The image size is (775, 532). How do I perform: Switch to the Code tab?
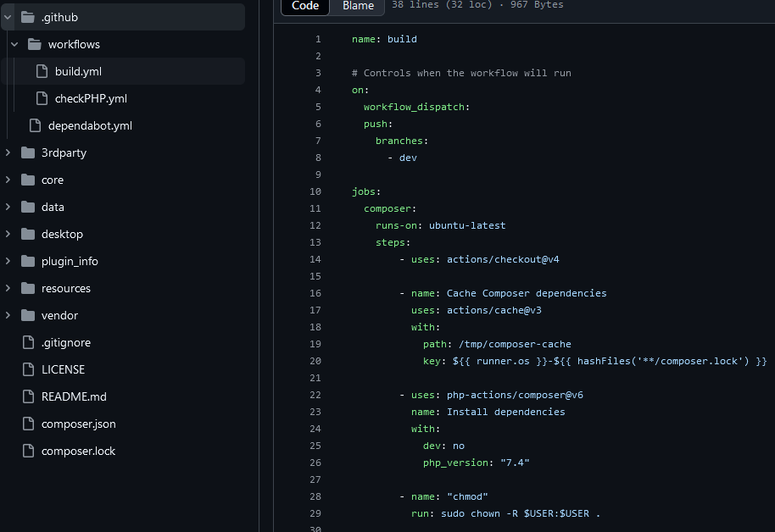point(305,6)
